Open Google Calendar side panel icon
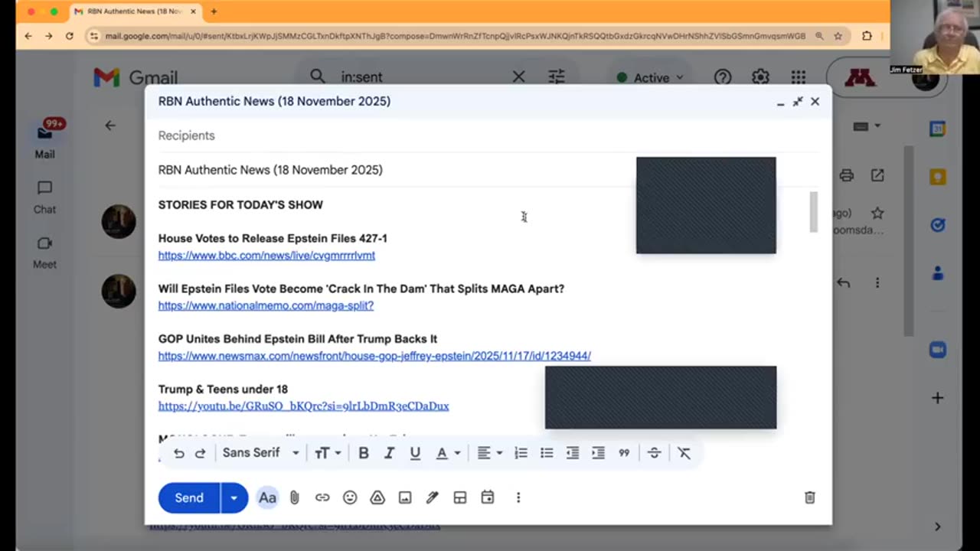Image resolution: width=980 pixels, height=551 pixels. tap(937, 129)
